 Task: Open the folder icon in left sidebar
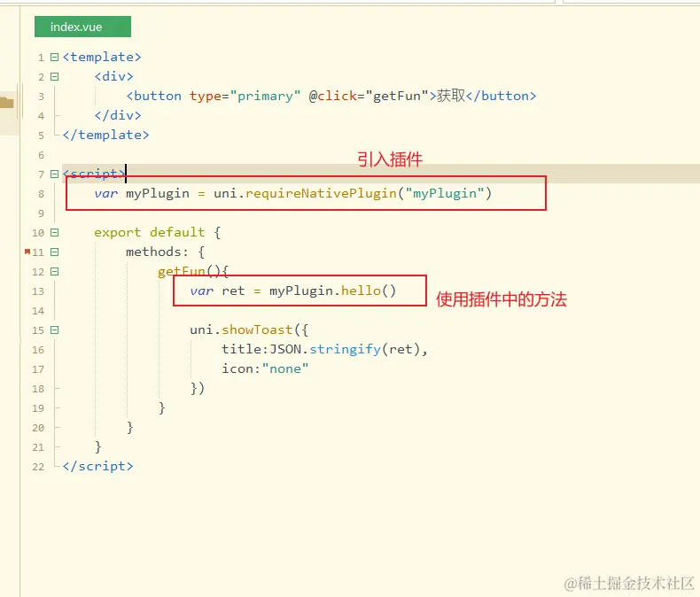click(7, 103)
